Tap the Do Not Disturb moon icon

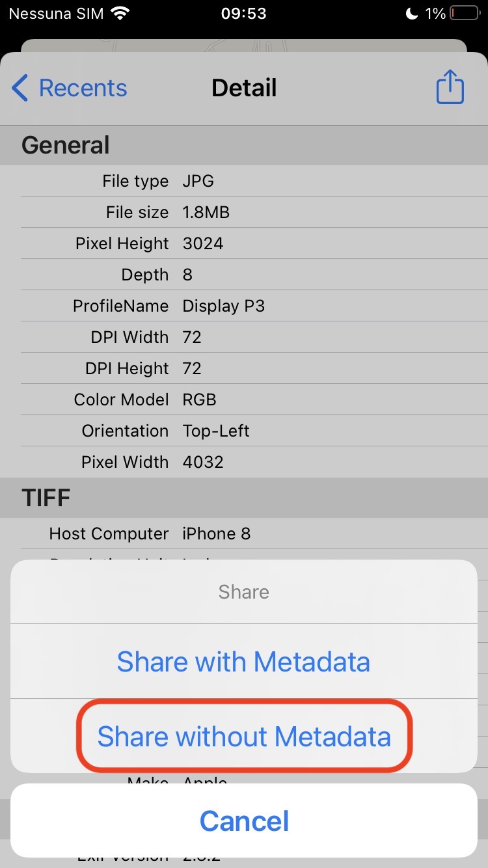point(411,14)
